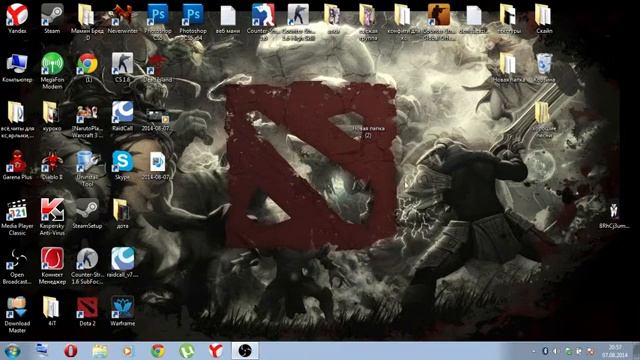The width and height of the screenshot is (640, 360).
Task: Open the Windows Start menu
Action: (12, 351)
